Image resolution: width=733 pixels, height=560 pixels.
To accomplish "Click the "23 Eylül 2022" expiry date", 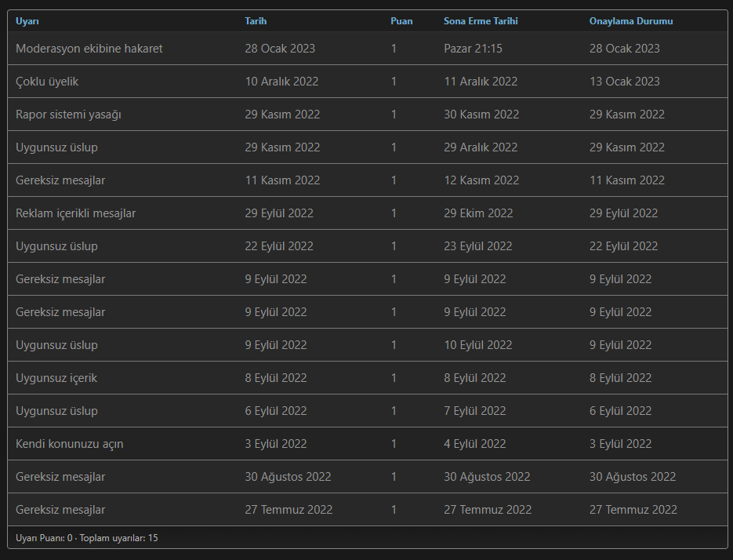I will click(478, 246).
